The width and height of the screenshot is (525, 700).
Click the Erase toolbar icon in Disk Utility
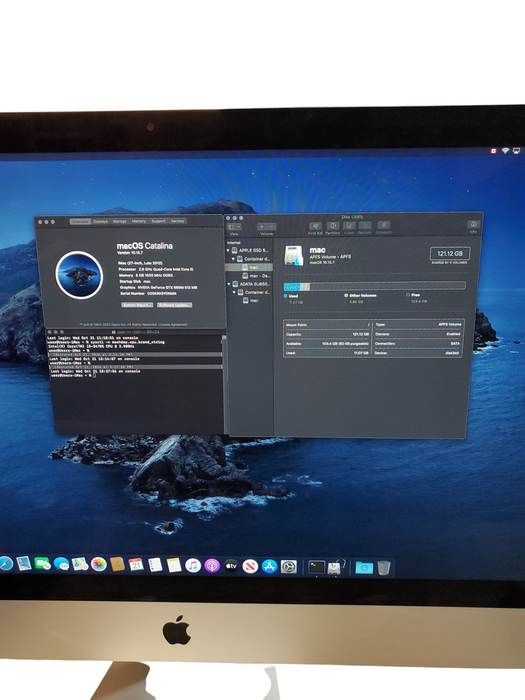click(x=349, y=226)
